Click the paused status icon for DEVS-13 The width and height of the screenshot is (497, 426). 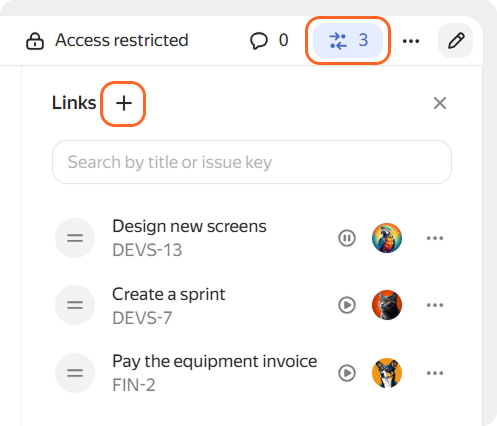pos(347,238)
